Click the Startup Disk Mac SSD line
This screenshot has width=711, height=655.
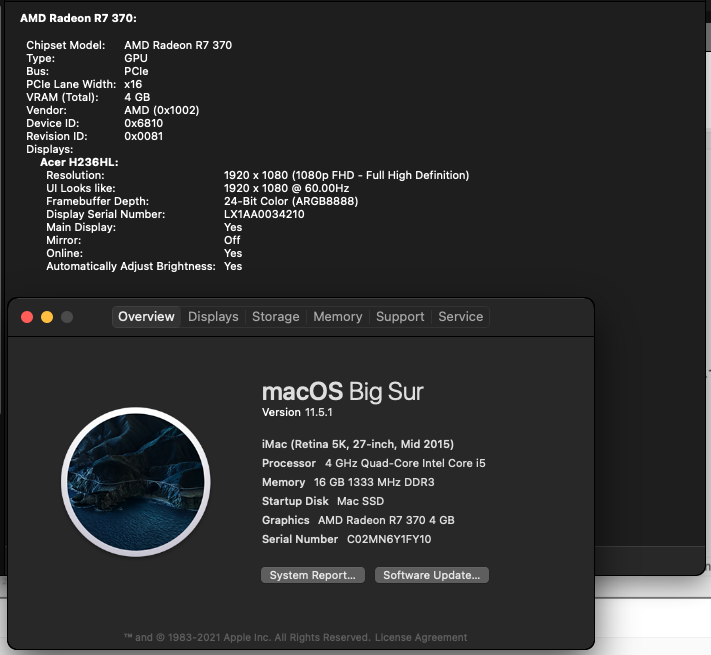click(x=323, y=501)
